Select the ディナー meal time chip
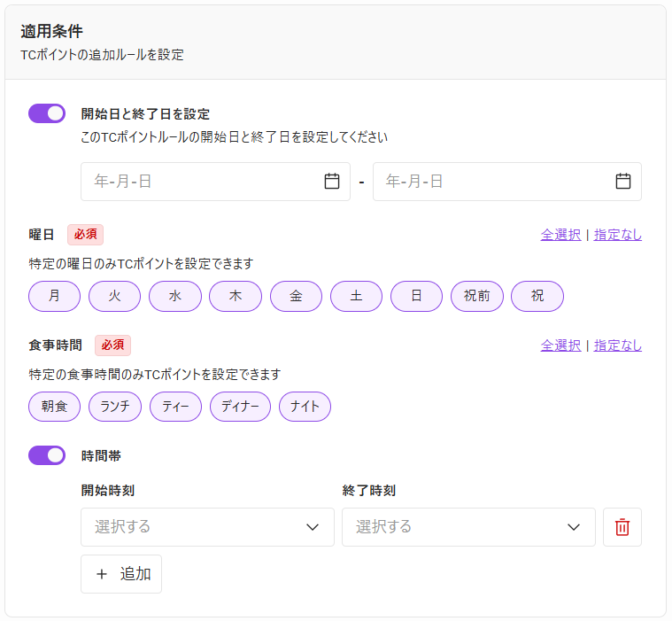 pyautogui.click(x=241, y=407)
